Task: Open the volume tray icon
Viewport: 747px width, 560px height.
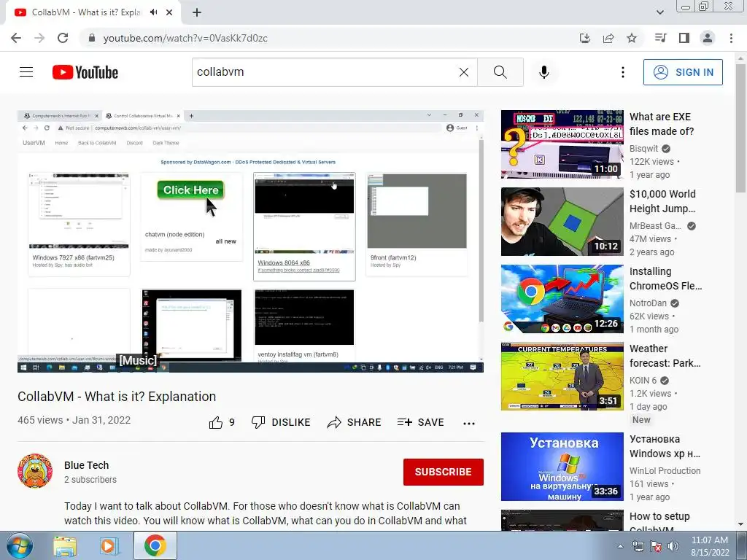Action: point(673,546)
